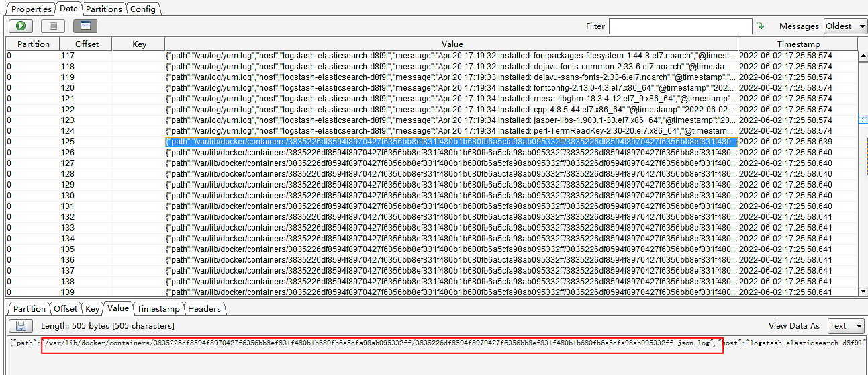
Task: Click inside the Filter text field
Action: (680, 26)
